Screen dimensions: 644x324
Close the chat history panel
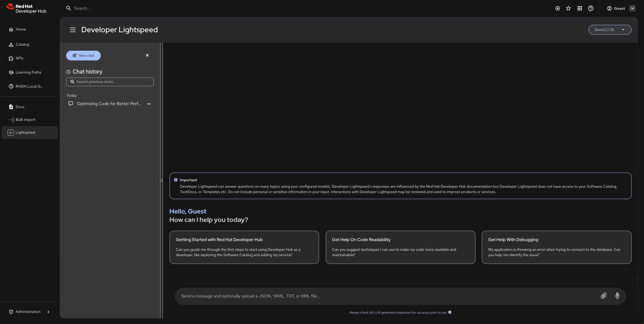(147, 55)
